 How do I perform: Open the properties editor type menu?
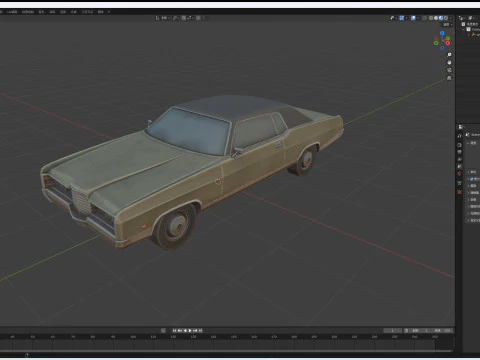click(461, 127)
